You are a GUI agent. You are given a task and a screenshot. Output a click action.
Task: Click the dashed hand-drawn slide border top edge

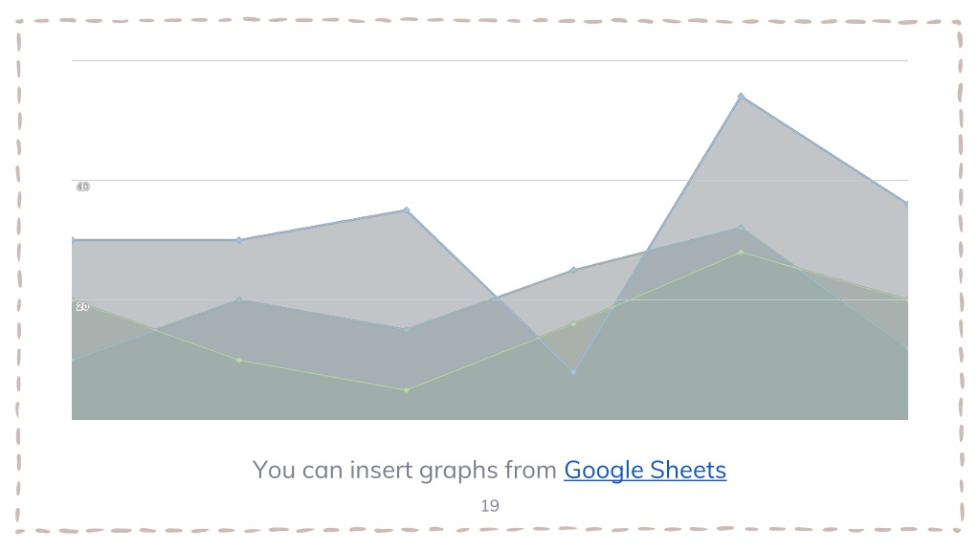coord(490,21)
